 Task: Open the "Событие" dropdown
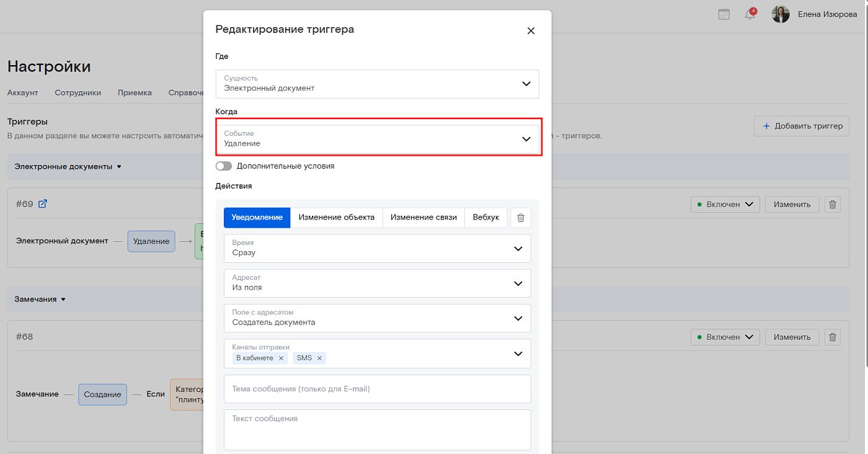pos(377,139)
